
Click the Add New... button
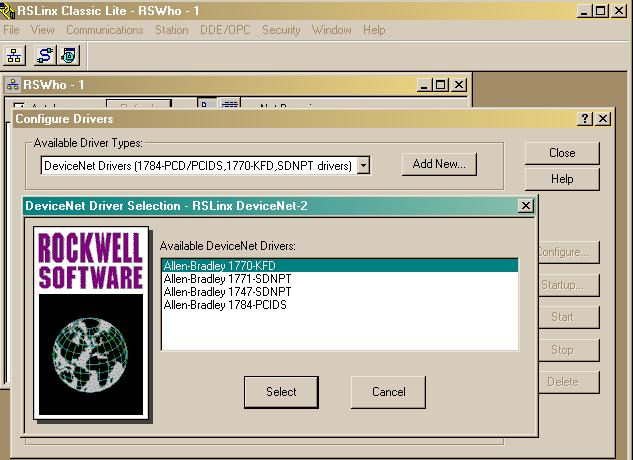click(x=439, y=164)
